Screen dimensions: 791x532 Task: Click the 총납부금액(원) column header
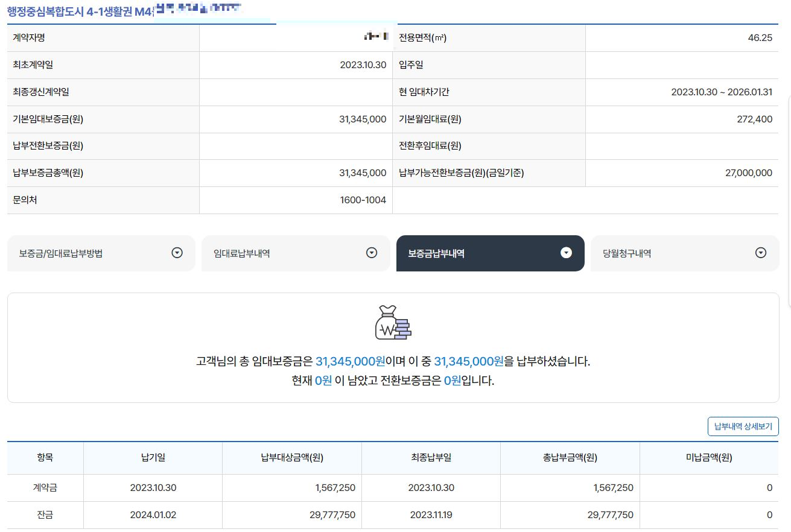[x=570, y=458]
